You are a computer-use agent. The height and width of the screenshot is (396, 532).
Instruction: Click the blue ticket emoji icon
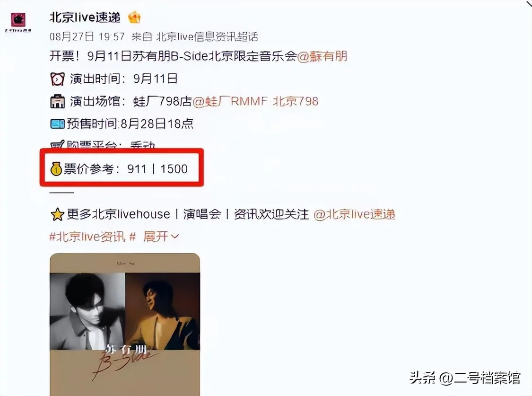tap(57, 124)
